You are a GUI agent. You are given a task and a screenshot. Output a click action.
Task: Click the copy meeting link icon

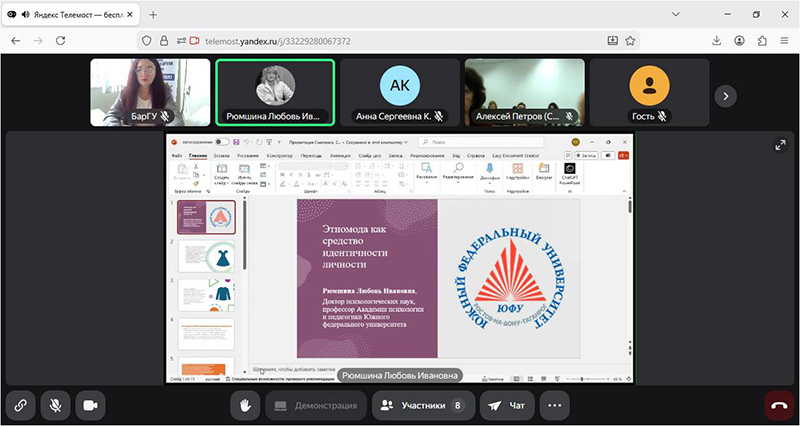pyautogui.click(x=19, y=405)
